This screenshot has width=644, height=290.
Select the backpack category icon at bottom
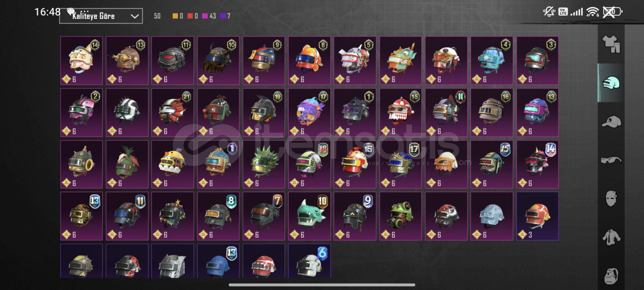click(611, 276)
